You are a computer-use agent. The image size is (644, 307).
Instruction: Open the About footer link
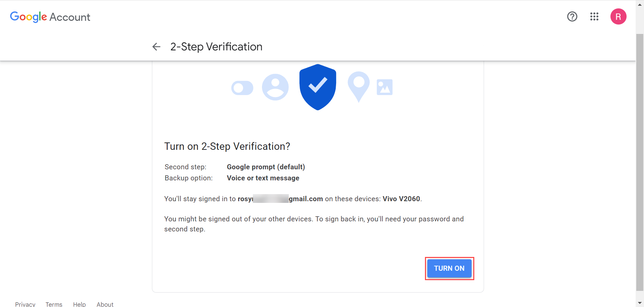pos(105,304)
